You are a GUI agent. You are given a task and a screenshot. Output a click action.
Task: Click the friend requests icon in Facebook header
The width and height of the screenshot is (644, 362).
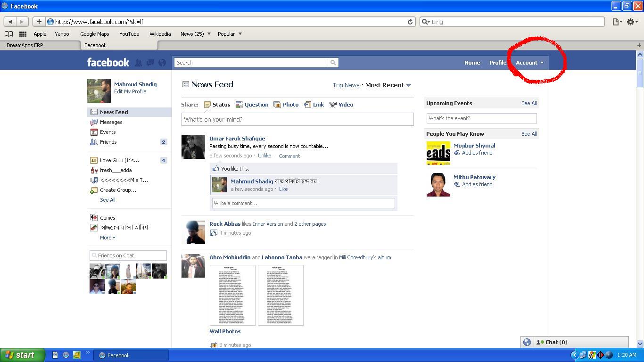point(139,63)
